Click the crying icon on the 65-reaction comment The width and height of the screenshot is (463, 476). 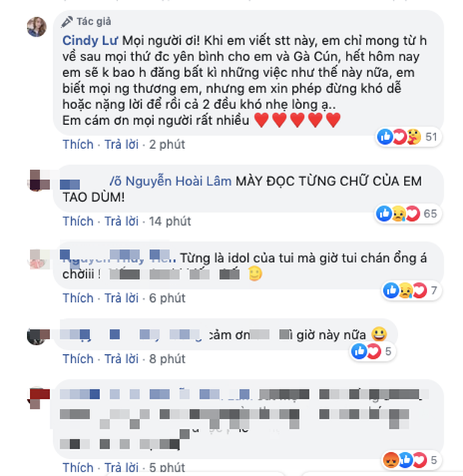click(399, 214)
